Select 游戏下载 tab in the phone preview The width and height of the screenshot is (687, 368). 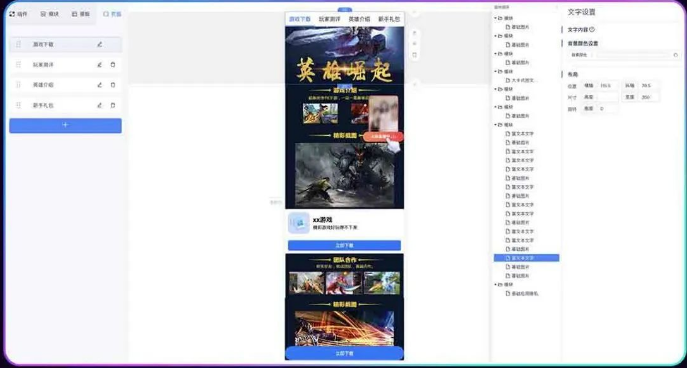coord(300,19)
